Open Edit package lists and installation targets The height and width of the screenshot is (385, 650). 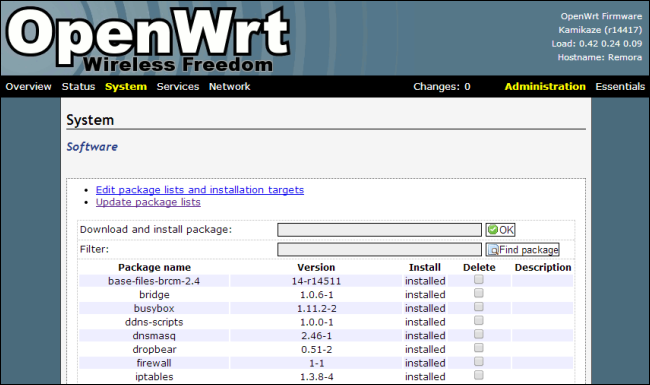coord(200,190)
